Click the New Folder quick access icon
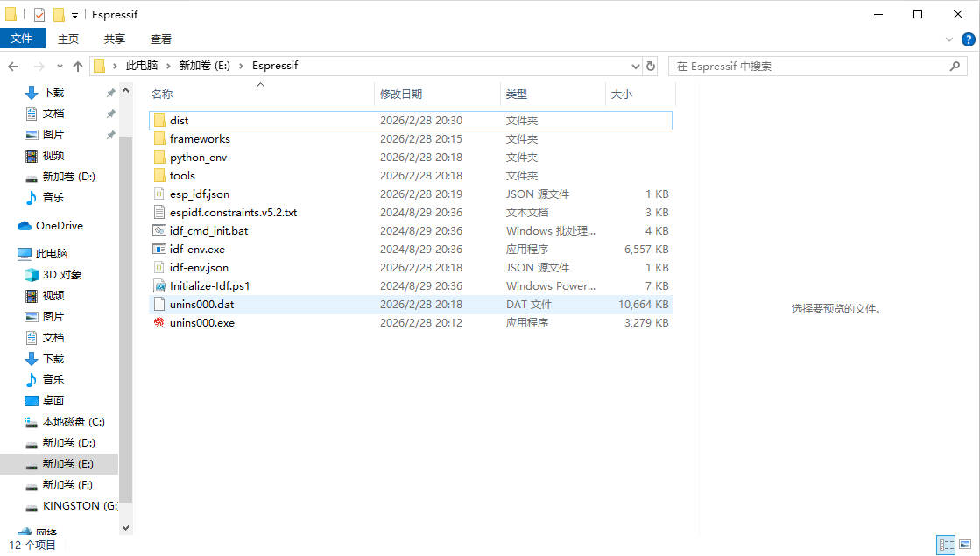Screen dimensions: 980x556 click(59, 14)
